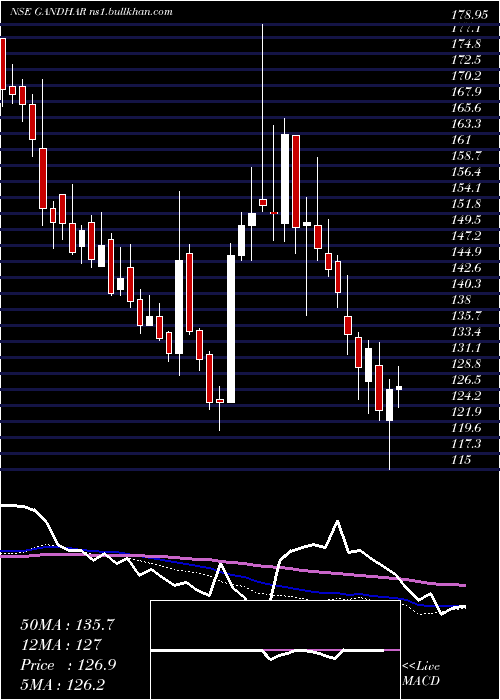
Task: Click the latest small white candlestick
Action: pyautogui.click(x=399, y=388)
